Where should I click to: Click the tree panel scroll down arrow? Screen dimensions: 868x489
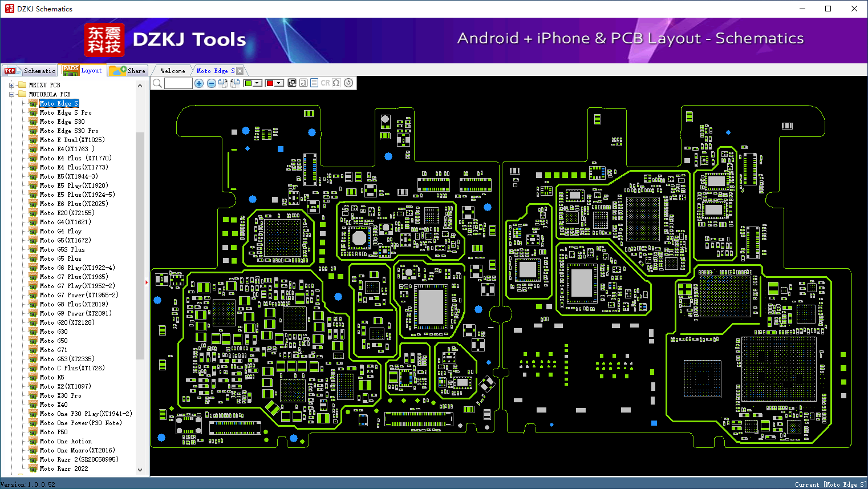(x=140, y=470)
